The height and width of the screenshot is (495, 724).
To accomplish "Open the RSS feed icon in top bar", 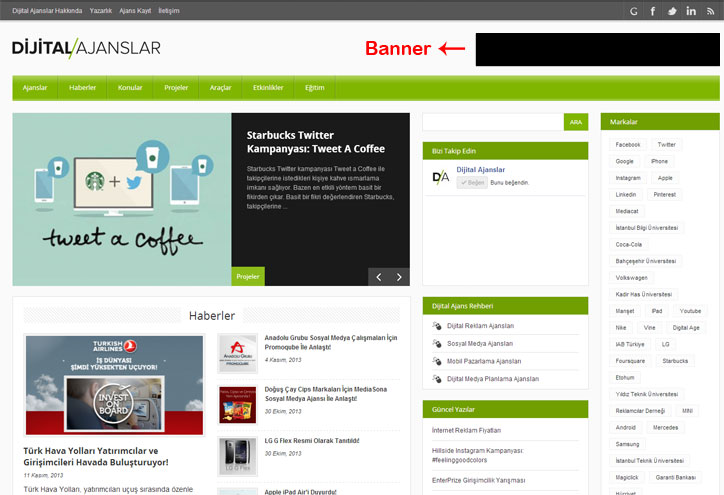I will [710, 11].
